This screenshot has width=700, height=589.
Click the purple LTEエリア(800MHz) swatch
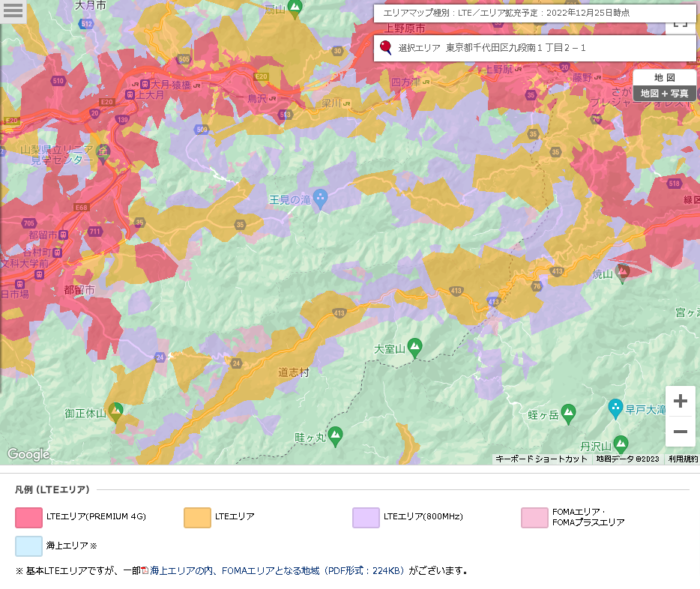tap(366, 518)
